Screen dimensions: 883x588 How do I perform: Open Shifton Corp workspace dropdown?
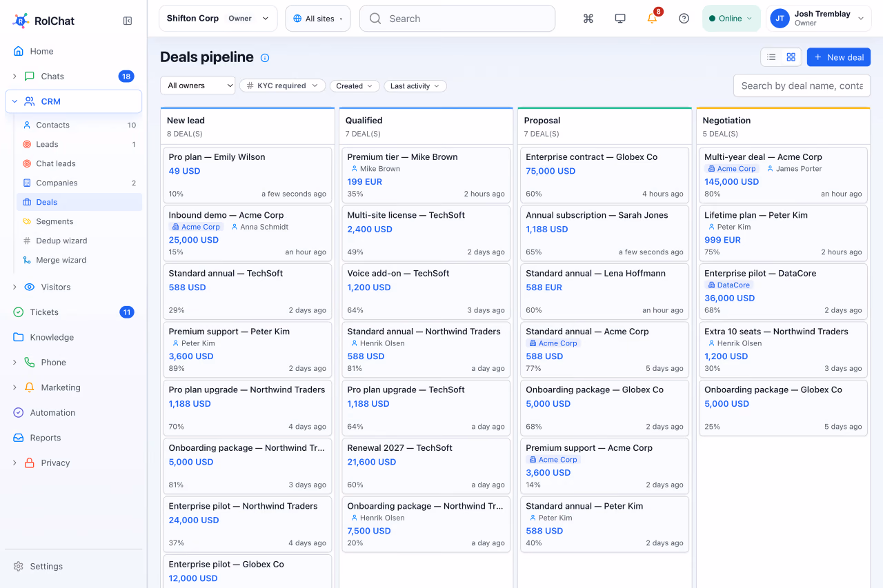pyautogui.click(x=218, y=19)
